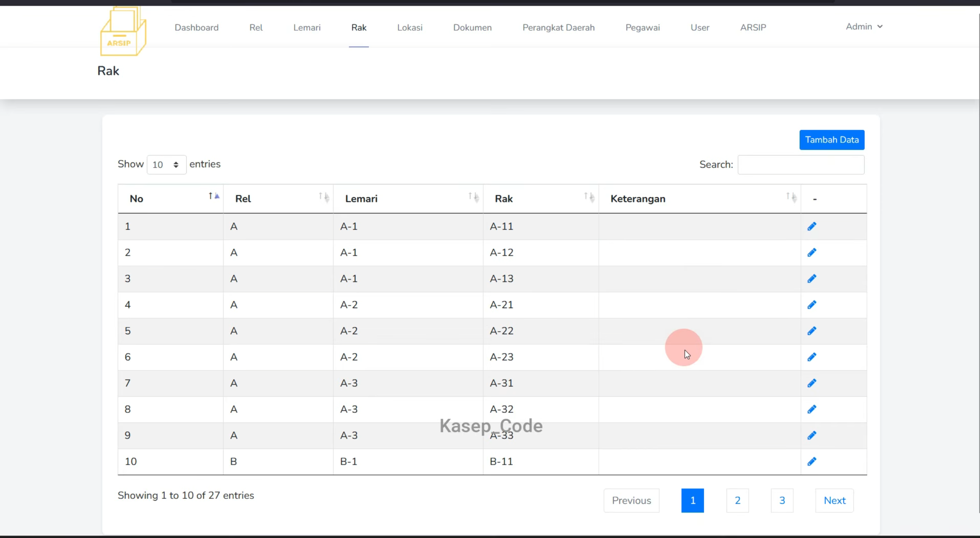Open the Lokasi menu
The width and height of the screenshot is (980, 538).
(x=410, y=28)
